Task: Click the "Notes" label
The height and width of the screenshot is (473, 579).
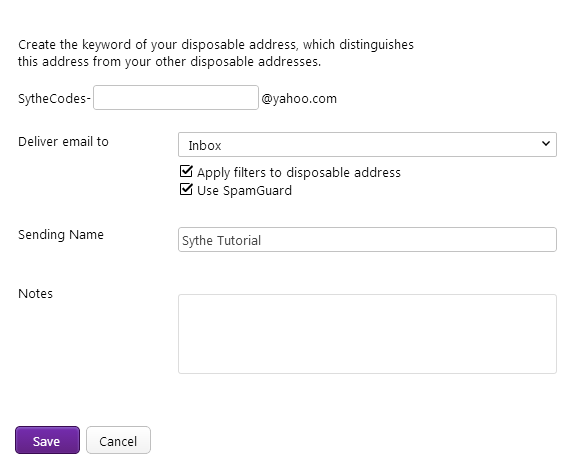Action: 35,294
